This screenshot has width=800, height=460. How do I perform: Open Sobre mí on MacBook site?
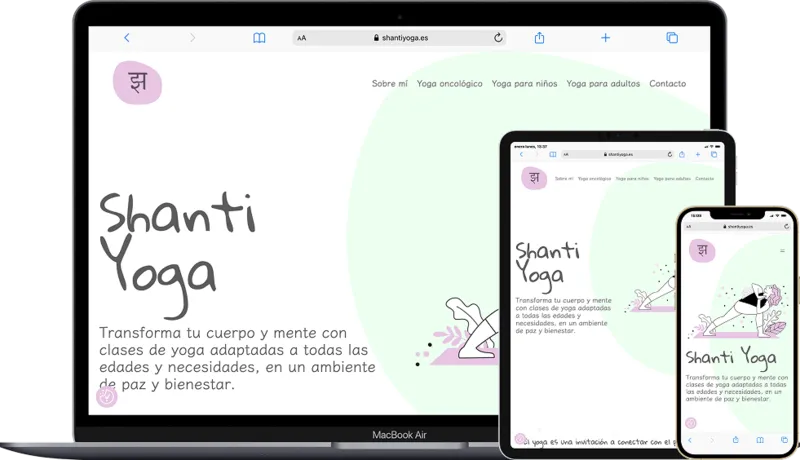(x=390, y=84)
